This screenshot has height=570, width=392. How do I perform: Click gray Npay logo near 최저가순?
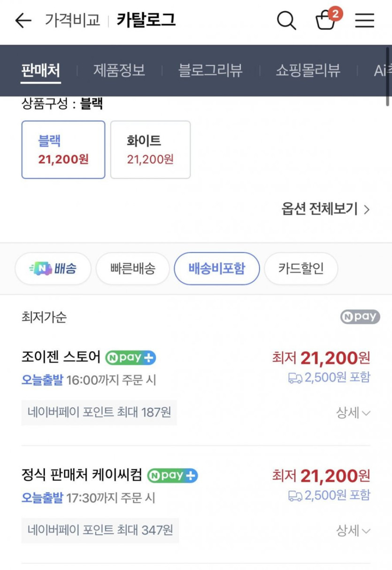click(360, 317)
